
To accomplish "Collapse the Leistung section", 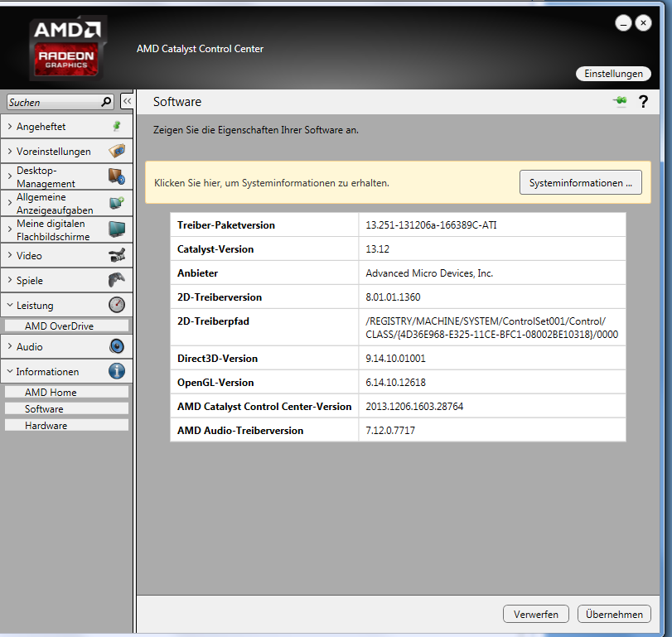I will pyautogui.click(x=10, y=305).
